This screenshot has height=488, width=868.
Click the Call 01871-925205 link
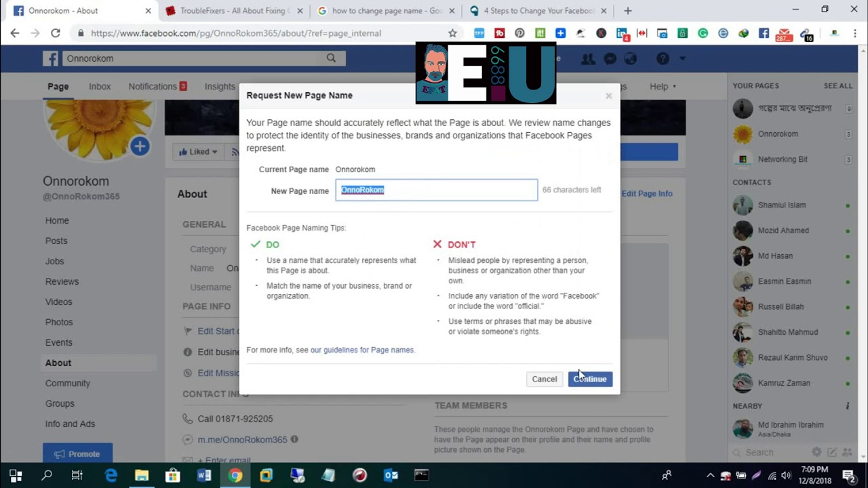coord(235,419)
